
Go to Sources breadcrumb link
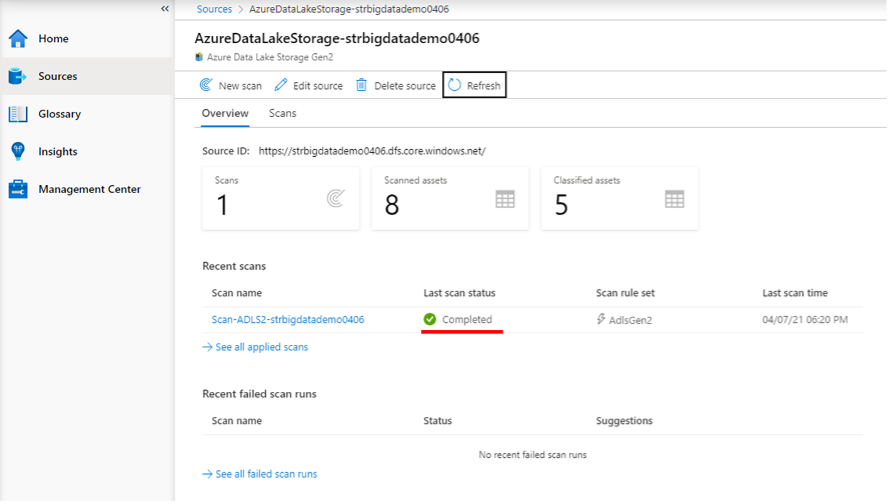point(214,9)
